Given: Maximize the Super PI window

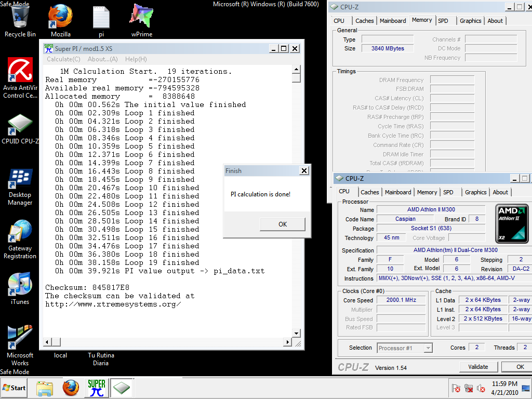Looking at the screenshot, I should click(284, 48).
